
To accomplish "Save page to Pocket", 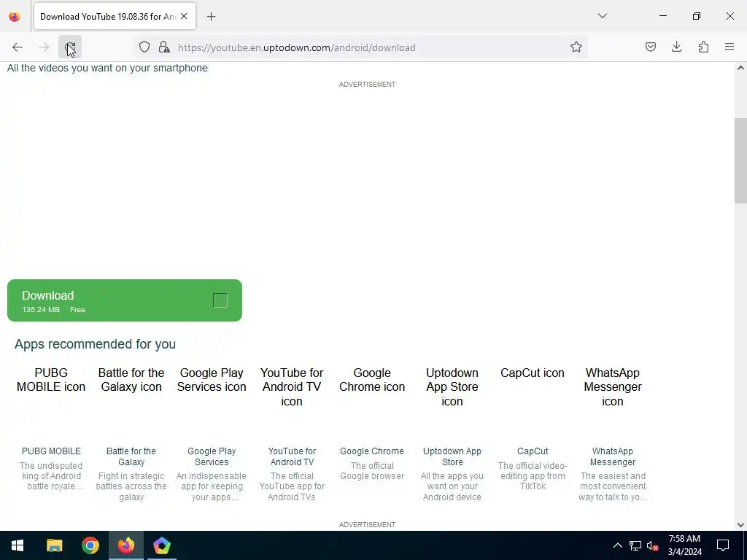I will (650, 47).
